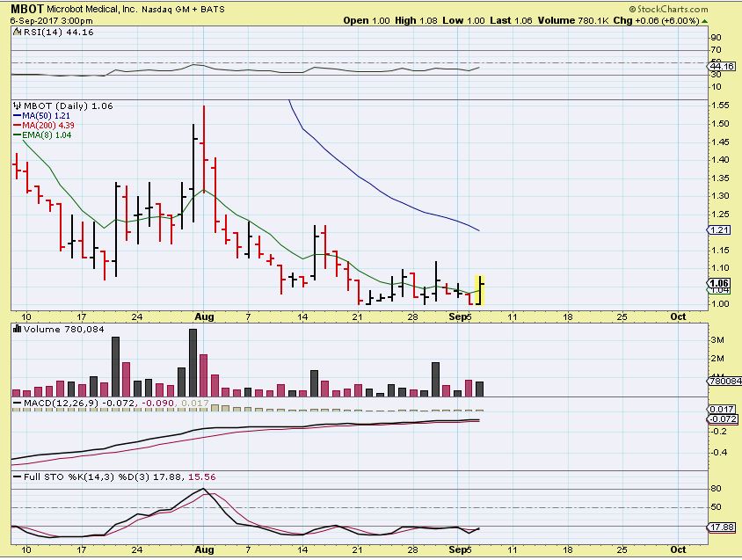Image resolution: width=742 pixels, height=560 pixels.
Task: Click the tallest volume bar near Aug
Action: coord(193,362)
